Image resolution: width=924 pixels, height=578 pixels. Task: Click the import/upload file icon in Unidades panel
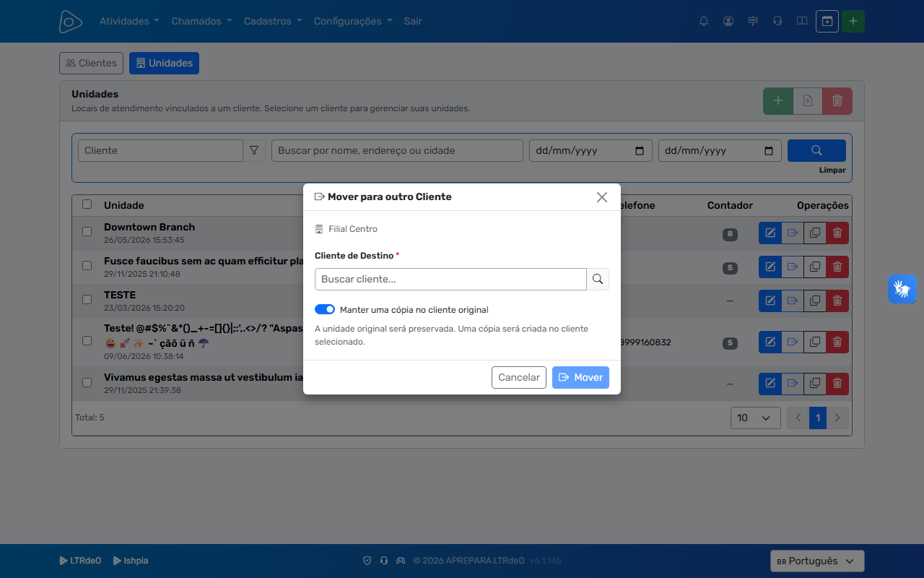808,101
